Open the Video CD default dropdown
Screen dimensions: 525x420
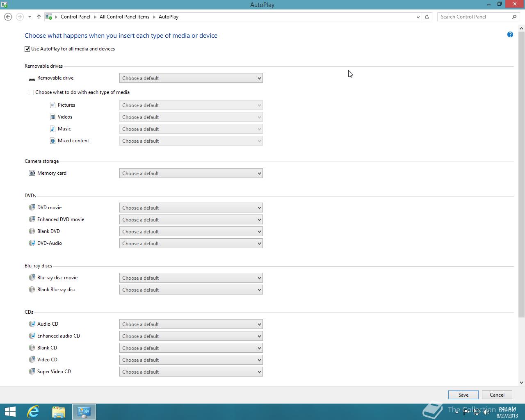191,360
